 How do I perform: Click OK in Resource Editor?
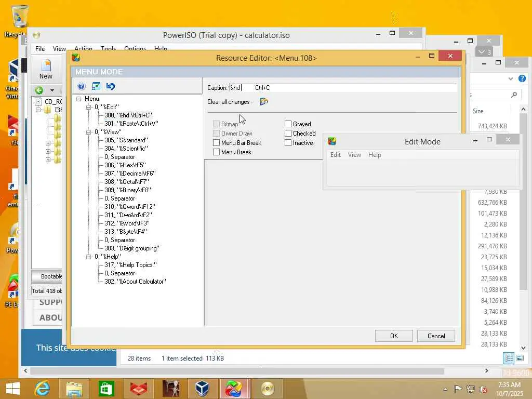pos(394,336)
